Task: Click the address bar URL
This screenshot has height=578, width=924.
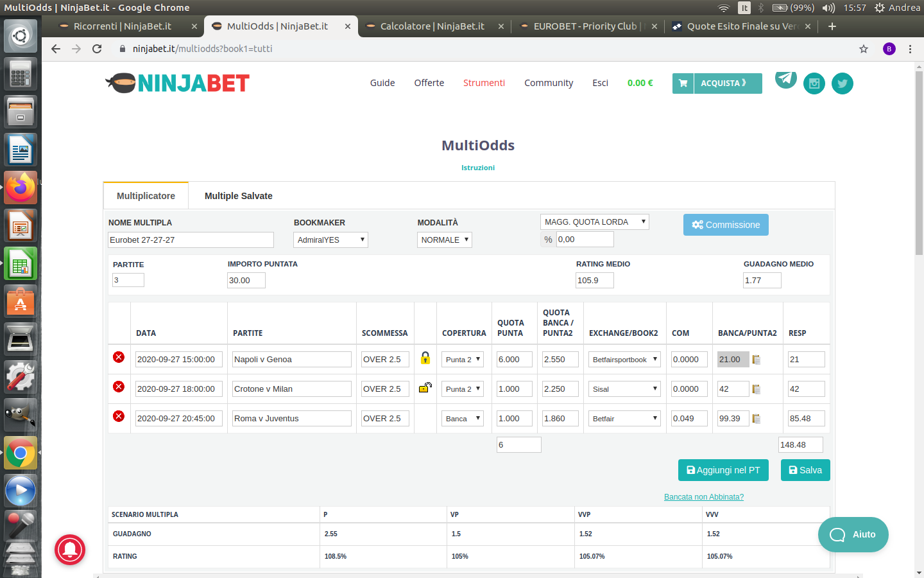Action: pyautogui.click(x=203, y=49)
